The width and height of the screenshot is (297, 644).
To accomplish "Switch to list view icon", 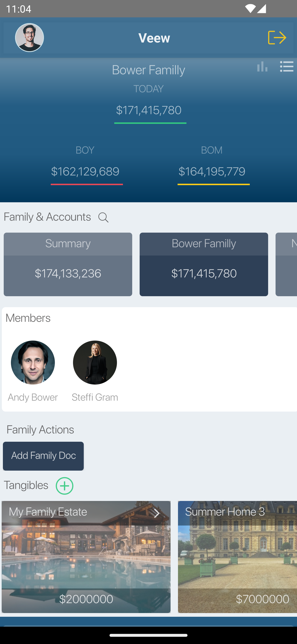I will pyautogui.click(x=286, y=67).
